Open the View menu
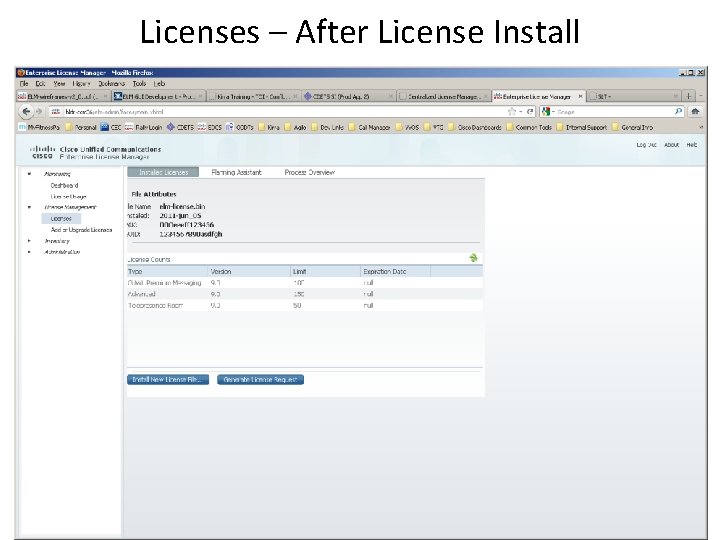 pyautogui.click(x=59, y=84)
